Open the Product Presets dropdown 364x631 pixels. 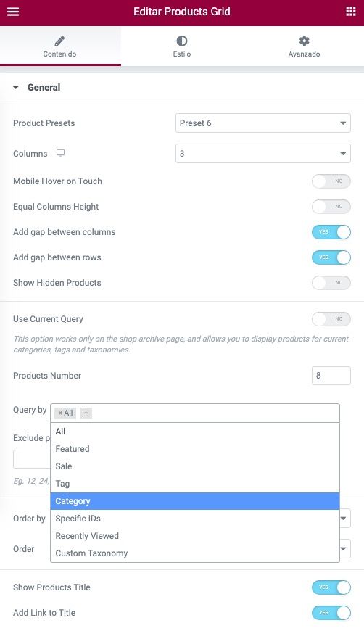[263, 123]
